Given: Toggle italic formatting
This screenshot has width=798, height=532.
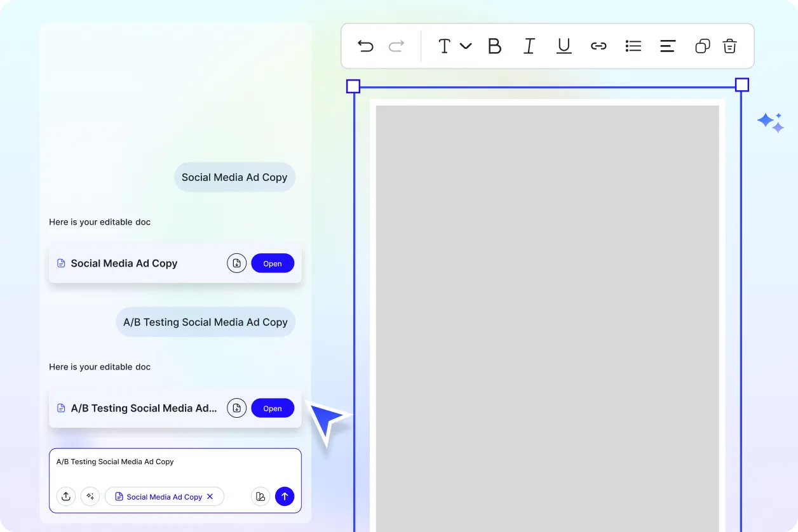Looking at the screenshot, I should tap(529, 46).
